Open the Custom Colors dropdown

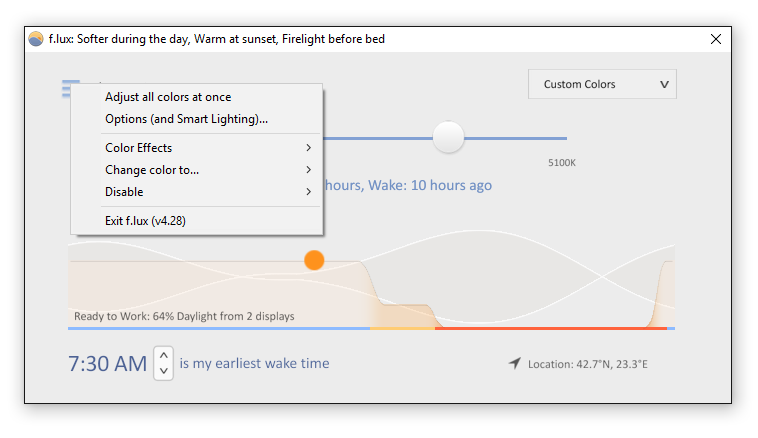(x=602, y=84)
